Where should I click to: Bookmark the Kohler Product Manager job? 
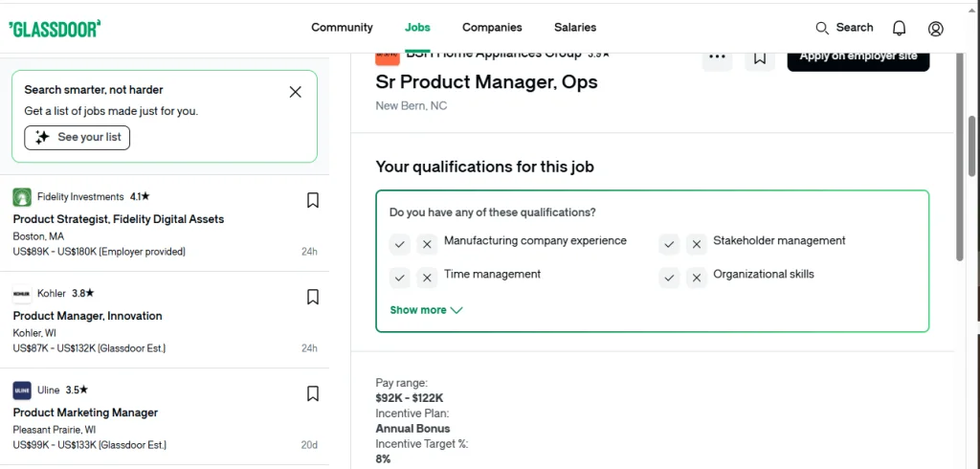[313, 297]
